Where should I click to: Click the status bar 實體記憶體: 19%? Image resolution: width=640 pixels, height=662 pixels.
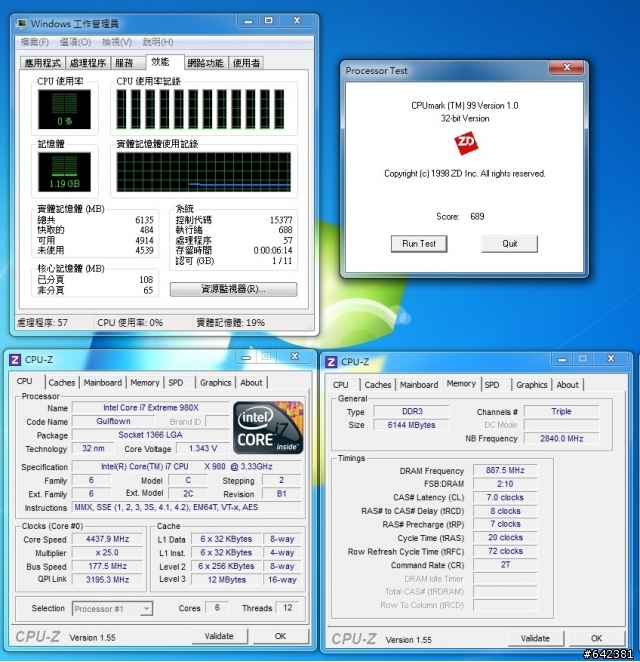click(x=231, y=323)
